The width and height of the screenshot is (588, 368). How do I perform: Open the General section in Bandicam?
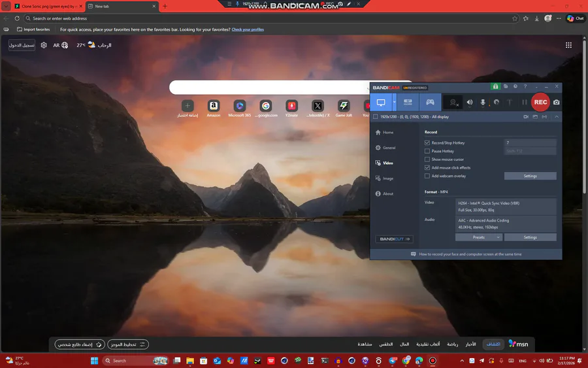[385, 148]
